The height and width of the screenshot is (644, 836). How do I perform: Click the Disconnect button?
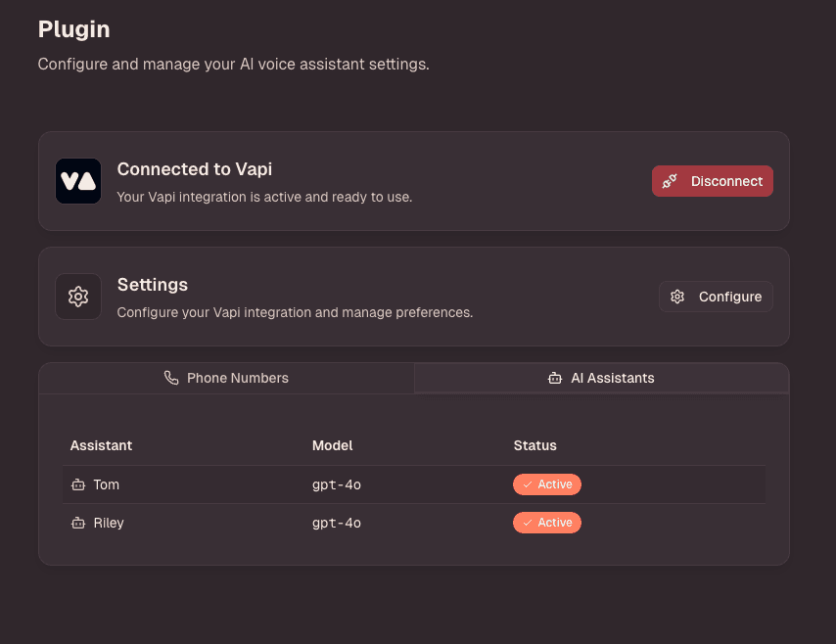tap(712, 181)
